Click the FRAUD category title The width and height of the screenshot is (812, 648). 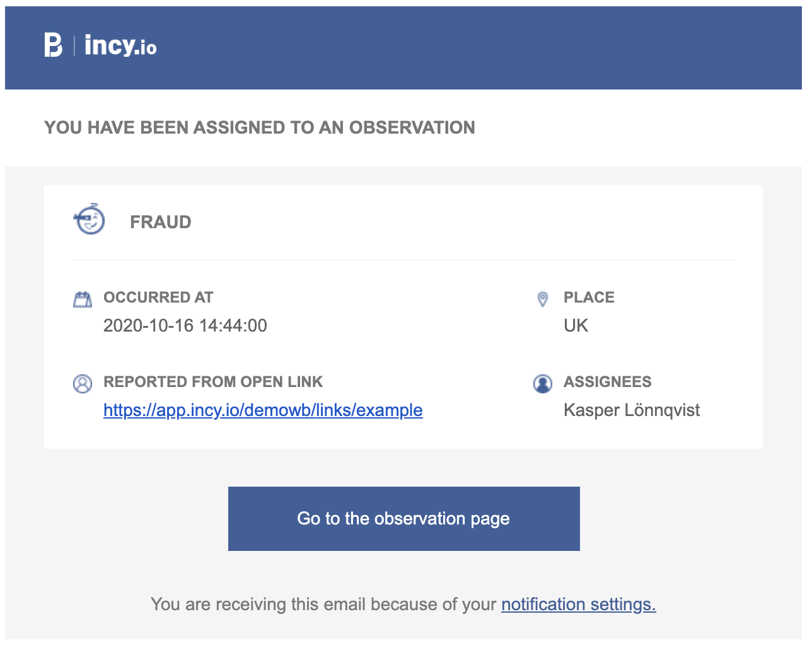[160, 222]
